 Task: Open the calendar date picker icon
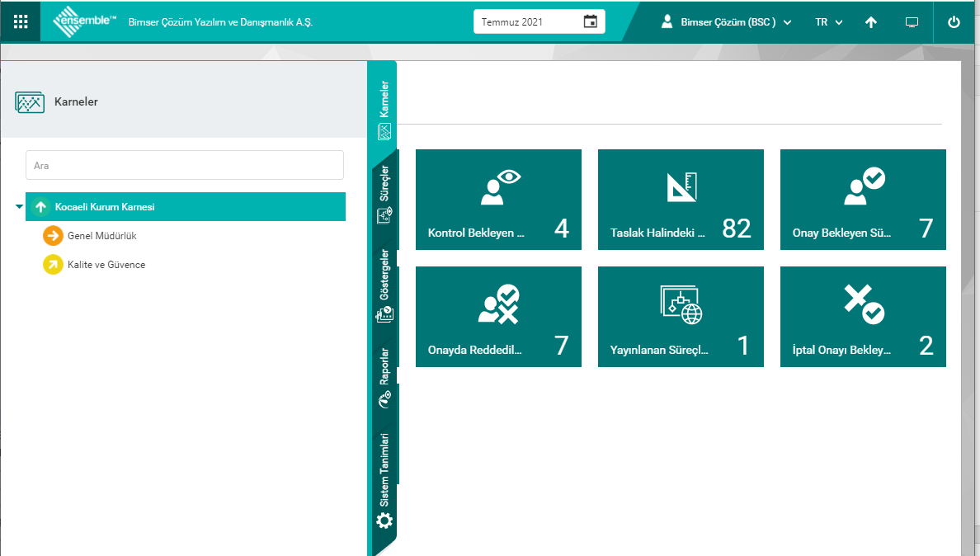click(x=590, y=21)
